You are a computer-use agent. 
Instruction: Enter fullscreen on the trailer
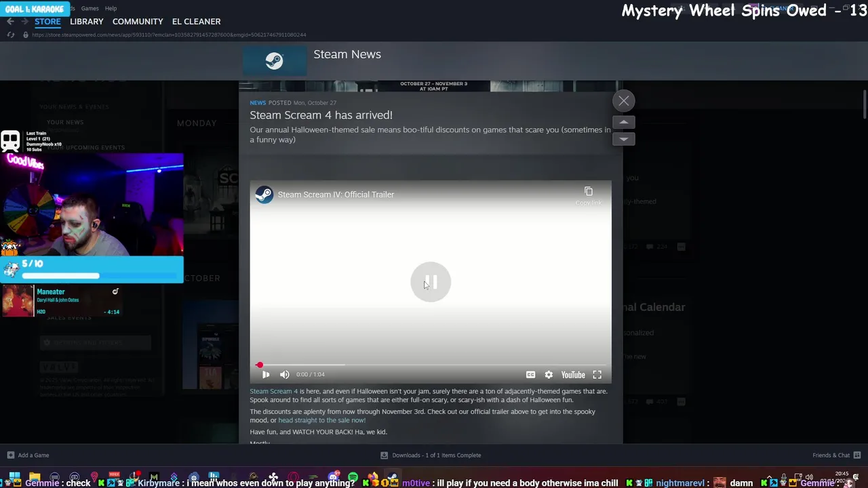point(597,375)
